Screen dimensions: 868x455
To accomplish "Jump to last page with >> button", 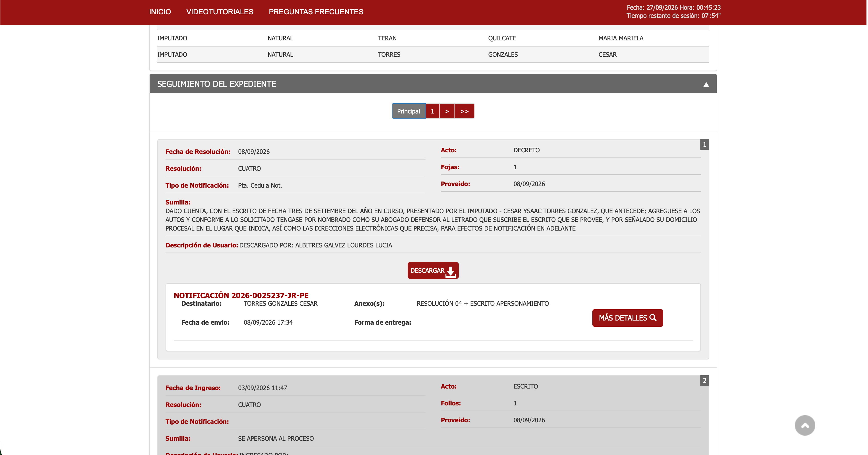I will pyautogui.click(x=464, y=111).
